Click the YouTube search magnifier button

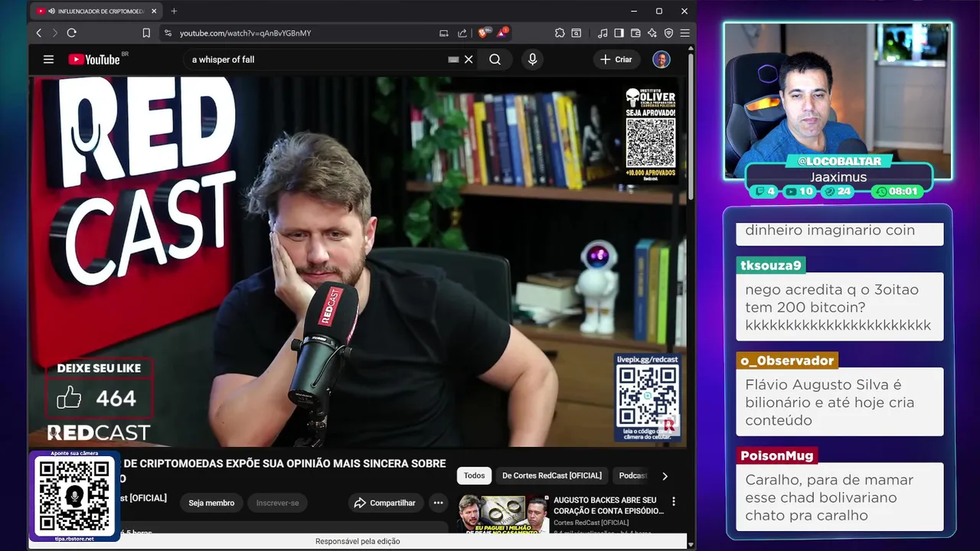coord(495,60)
